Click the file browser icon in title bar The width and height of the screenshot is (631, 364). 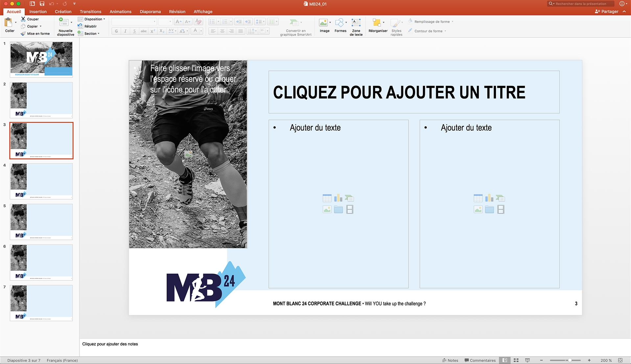[x=32, y=4]
